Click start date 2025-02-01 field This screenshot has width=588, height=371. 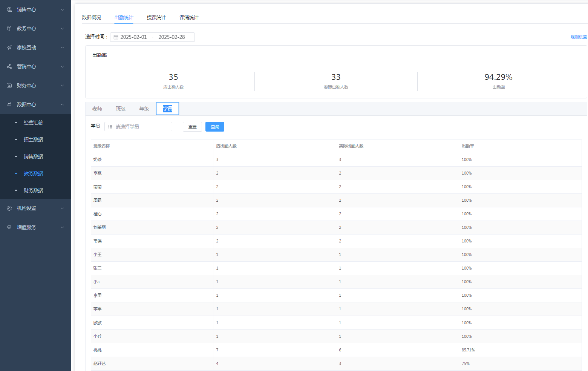(133, 37)
